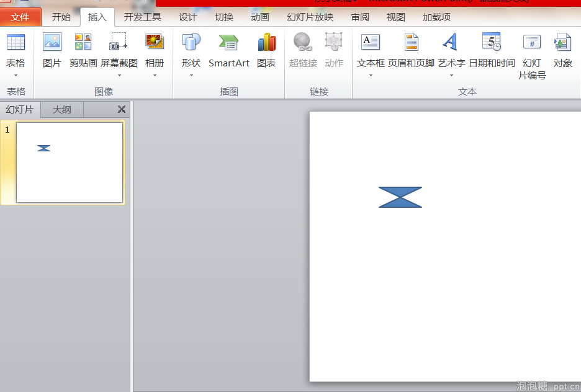581x392 pixels.
Task: Open the 屏幕截图 screenshot dropdown
Action: tap(119, 76)
